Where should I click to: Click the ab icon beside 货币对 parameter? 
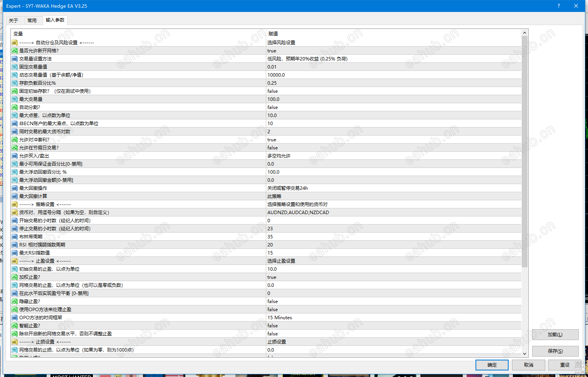pyautogui.click(x=14, y=212)
